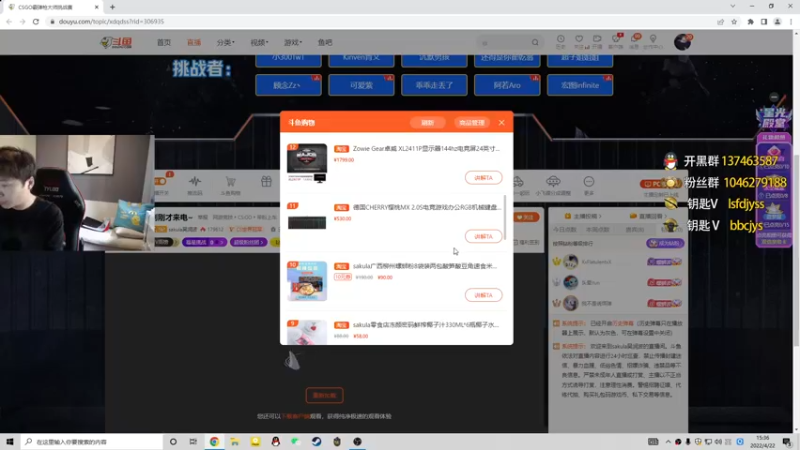This screenshot has width=800, height=450.
Task: Bookmark this page with the star icon
Action: (x=734, y=21)
